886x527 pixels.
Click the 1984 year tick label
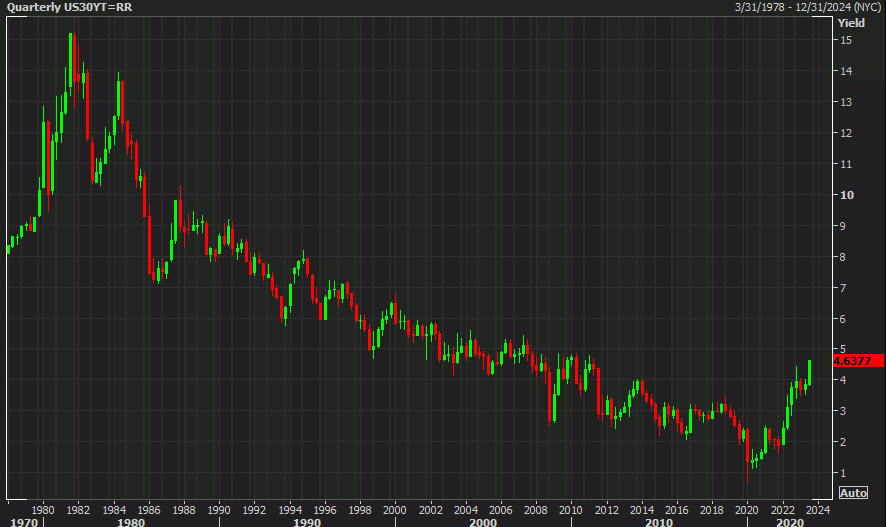pos(114,510)
